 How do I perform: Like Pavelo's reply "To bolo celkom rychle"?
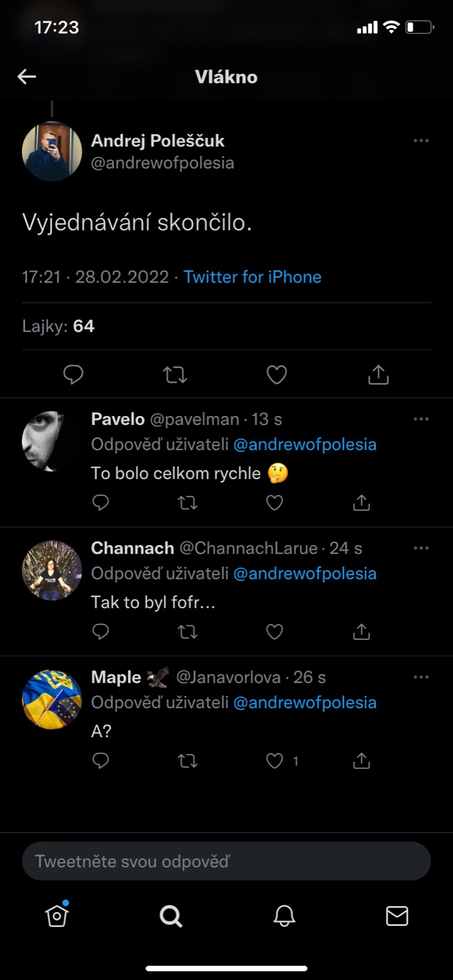click(275, 503)
